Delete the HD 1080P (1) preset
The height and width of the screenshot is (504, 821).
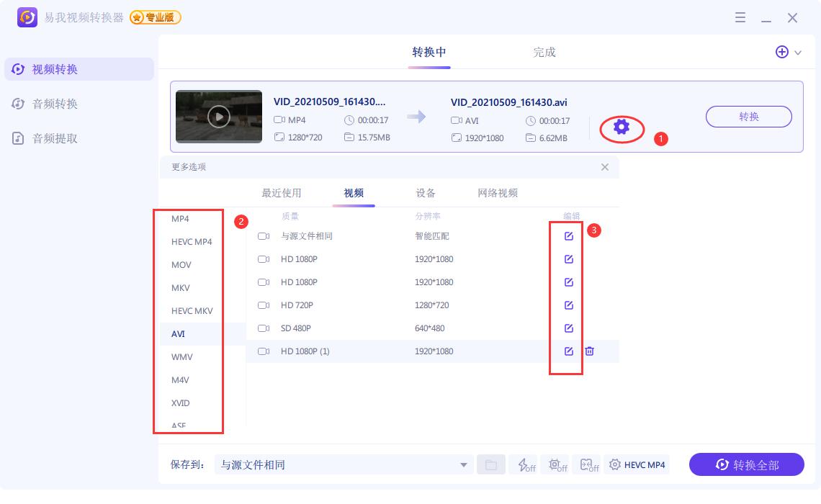[589, 351]
